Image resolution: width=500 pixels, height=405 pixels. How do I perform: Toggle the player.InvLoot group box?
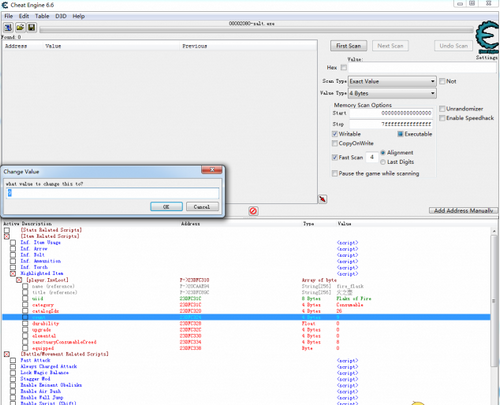pos(19,280)
